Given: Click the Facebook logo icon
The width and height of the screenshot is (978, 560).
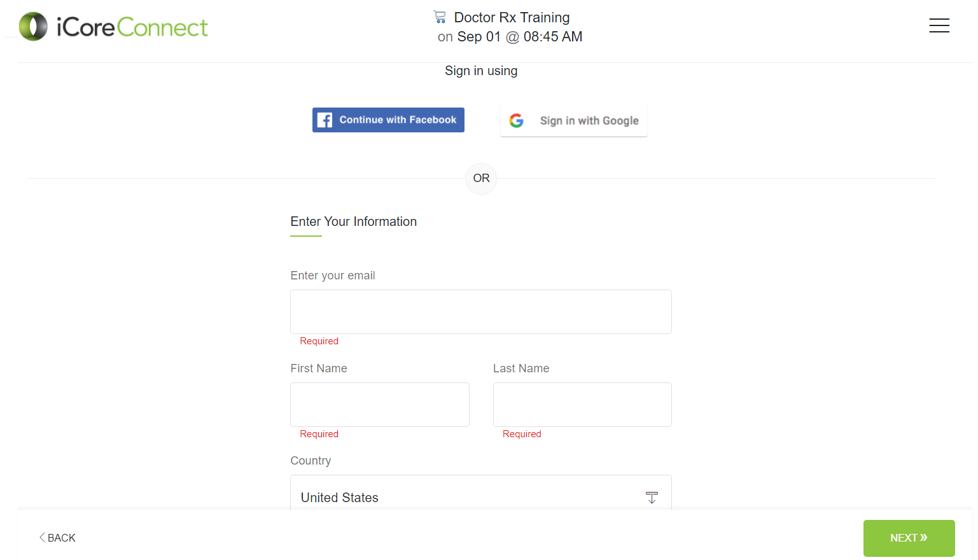Looking at the screenshot, I should coord(325,120).
